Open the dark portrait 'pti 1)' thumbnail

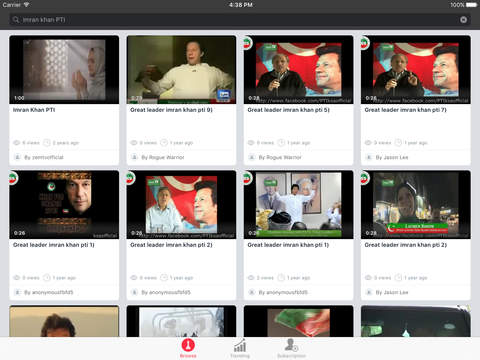click(64, 205)
